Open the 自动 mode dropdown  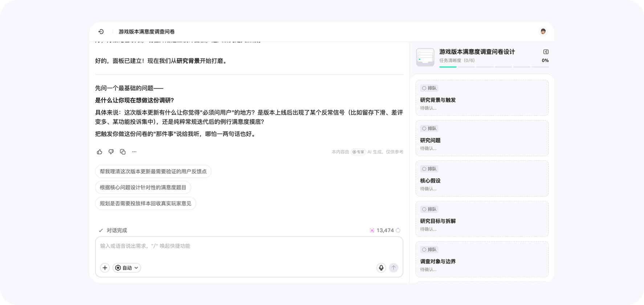point(127,268)
